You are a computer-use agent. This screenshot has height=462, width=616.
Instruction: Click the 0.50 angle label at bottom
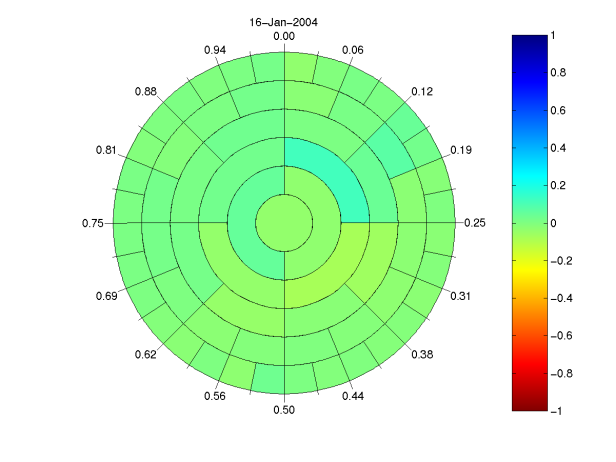point(284,410)
